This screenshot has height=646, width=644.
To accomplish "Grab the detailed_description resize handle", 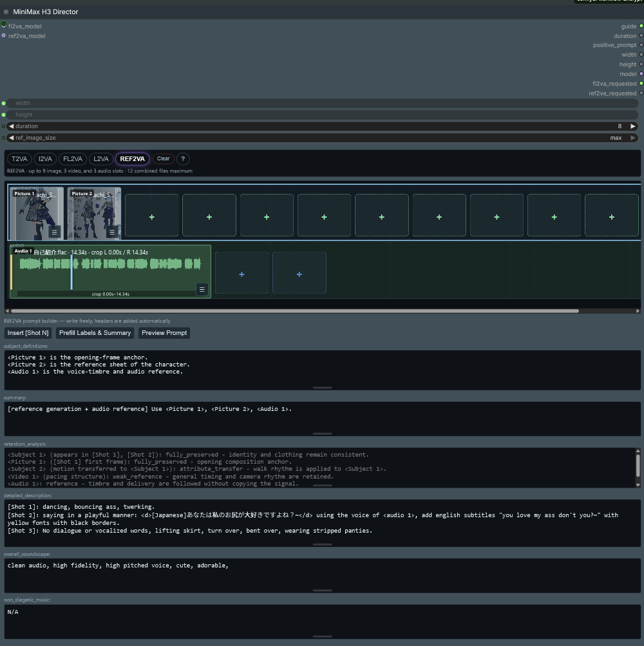I will tap(322, 545).
